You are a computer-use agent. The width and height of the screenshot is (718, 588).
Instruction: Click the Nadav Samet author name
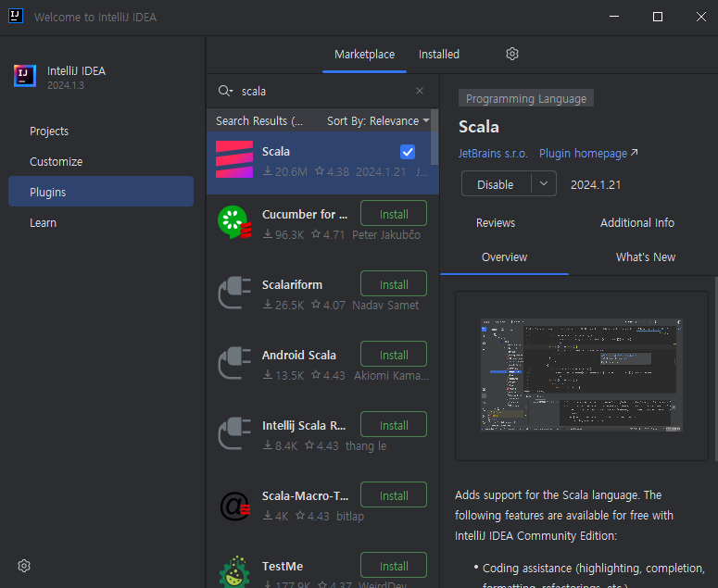click(x=385, y=306)
